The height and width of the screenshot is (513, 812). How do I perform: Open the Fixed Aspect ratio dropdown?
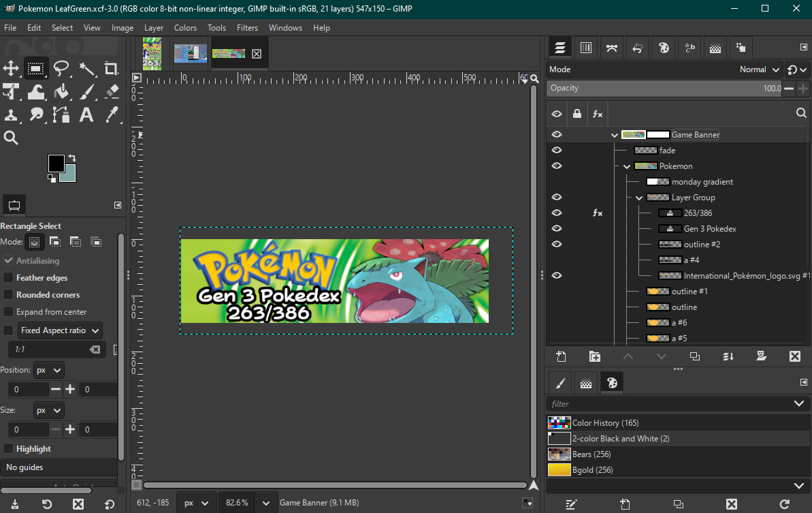[60, 330]
